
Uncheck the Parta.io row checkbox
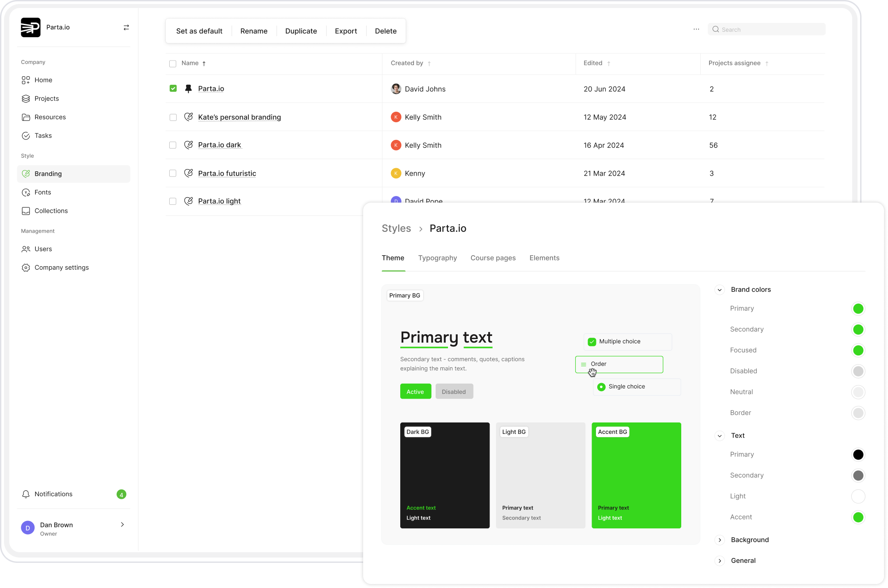(x=173, y=89)
